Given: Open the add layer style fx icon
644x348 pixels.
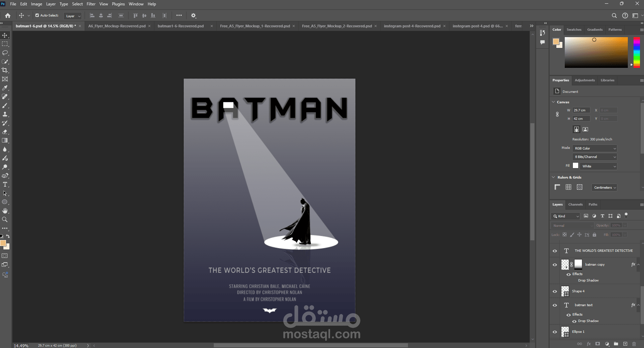Looking at the screenshot, I should (589, 344).
